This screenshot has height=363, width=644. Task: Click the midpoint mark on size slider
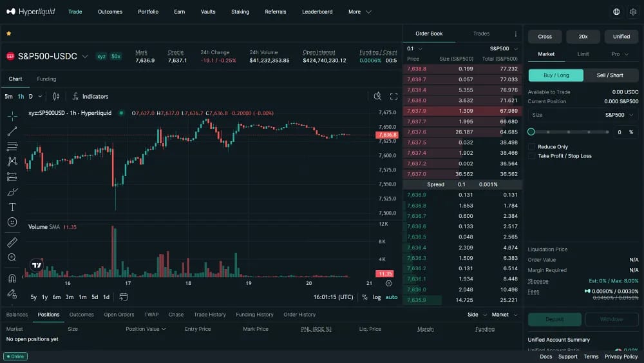[x=569, y=132]
